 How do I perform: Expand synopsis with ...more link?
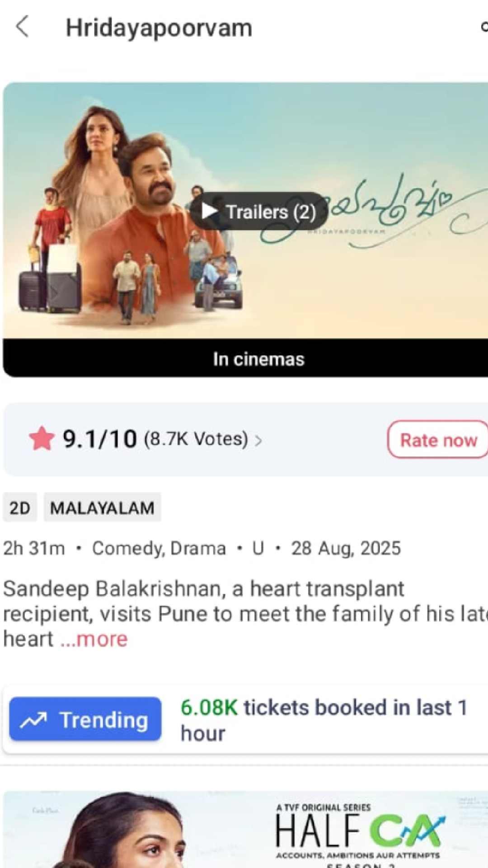[94, 639]
